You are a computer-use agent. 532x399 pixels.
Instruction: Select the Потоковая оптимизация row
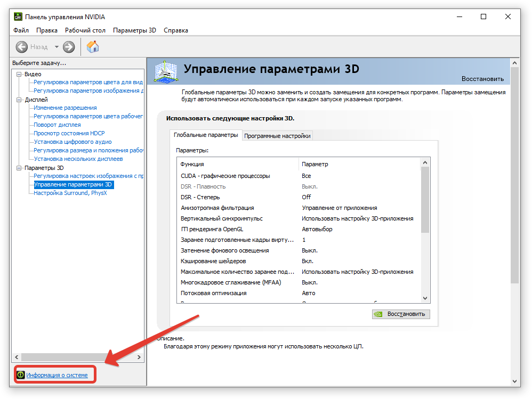299,293
